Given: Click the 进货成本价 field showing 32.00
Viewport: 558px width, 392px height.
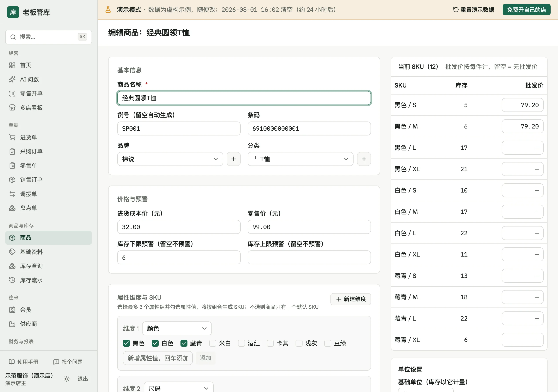Looking at the screenshot, I should 179,227.
